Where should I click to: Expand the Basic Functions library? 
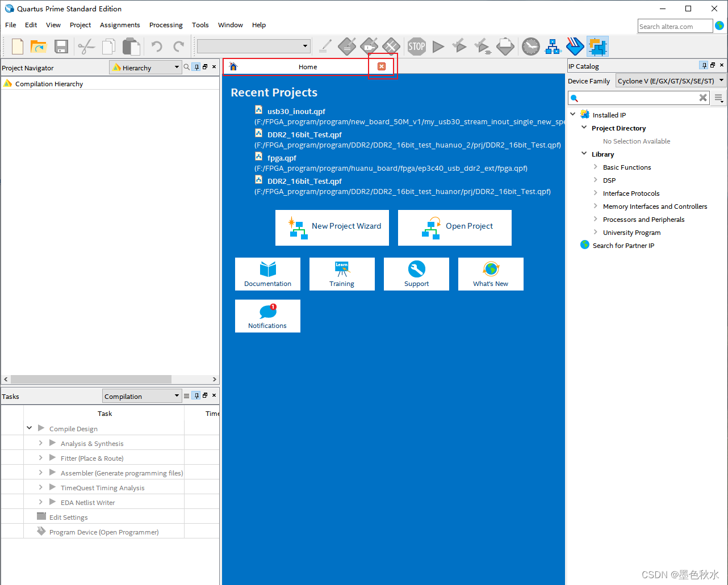(x=595, y=167)
